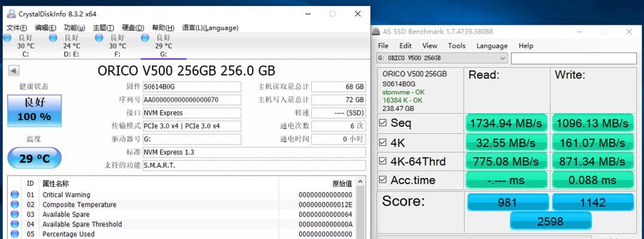
Task: Click the ORICO V500 256GB 256.0 GB heading
Action: pos(187,71)
